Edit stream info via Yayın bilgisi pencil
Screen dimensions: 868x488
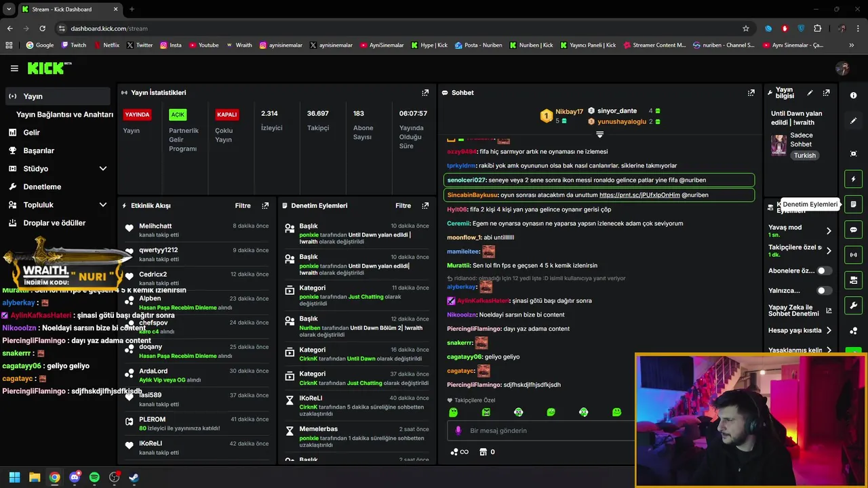click(810, 93)
